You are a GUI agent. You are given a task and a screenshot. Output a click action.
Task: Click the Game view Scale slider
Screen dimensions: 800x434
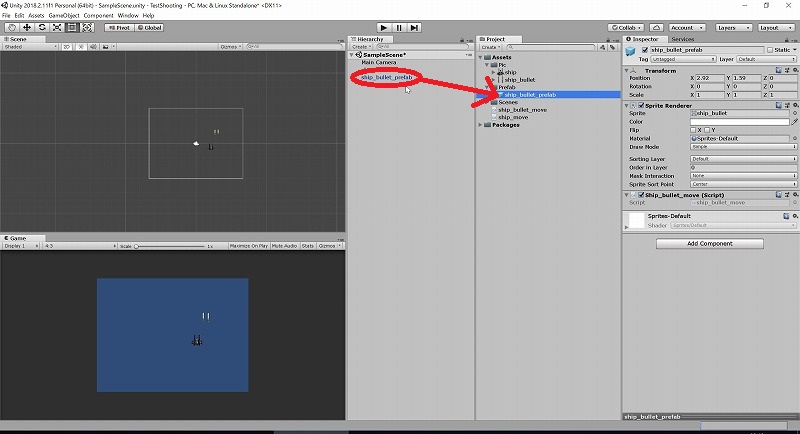tap(170, 246)
